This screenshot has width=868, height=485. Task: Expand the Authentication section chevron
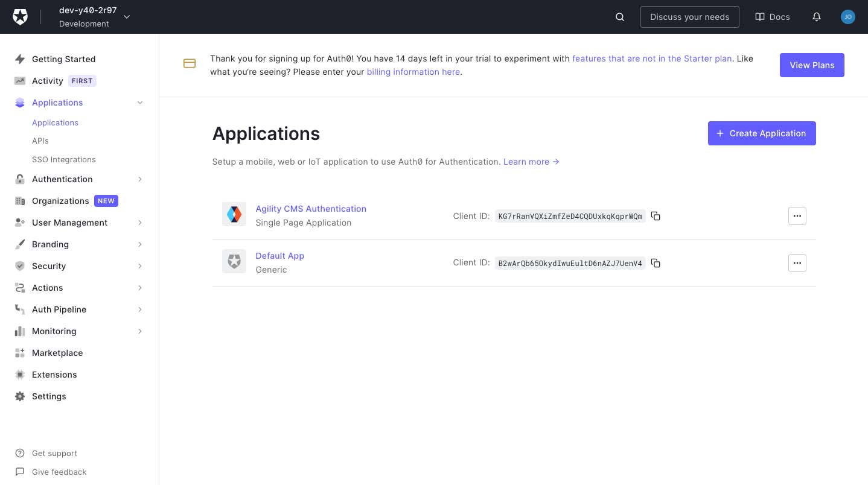click(x=140, y=179)
